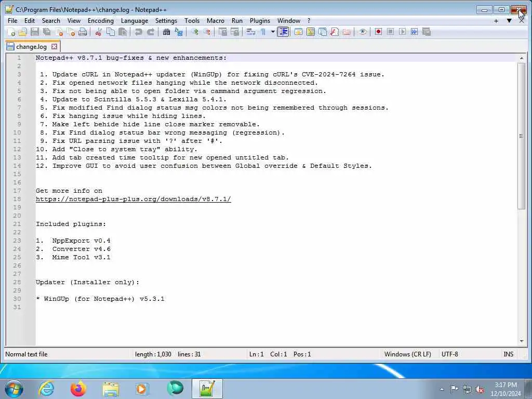This screenshot has width=532, height=399.
Task: Play back the recorded macro
Action: point(403,32)
